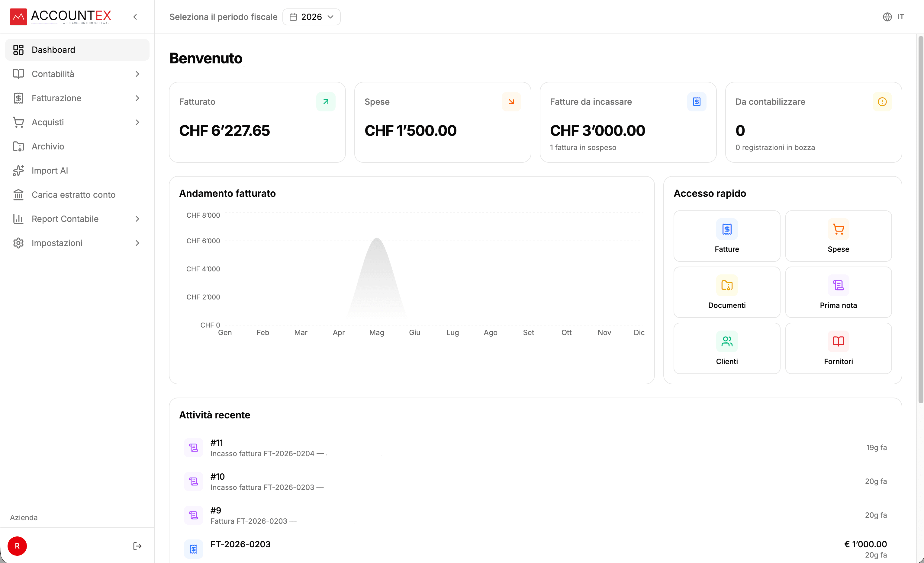Select the Spese CHF 1'500.00 value
This screenshot has height=563, width=924.
410,130
